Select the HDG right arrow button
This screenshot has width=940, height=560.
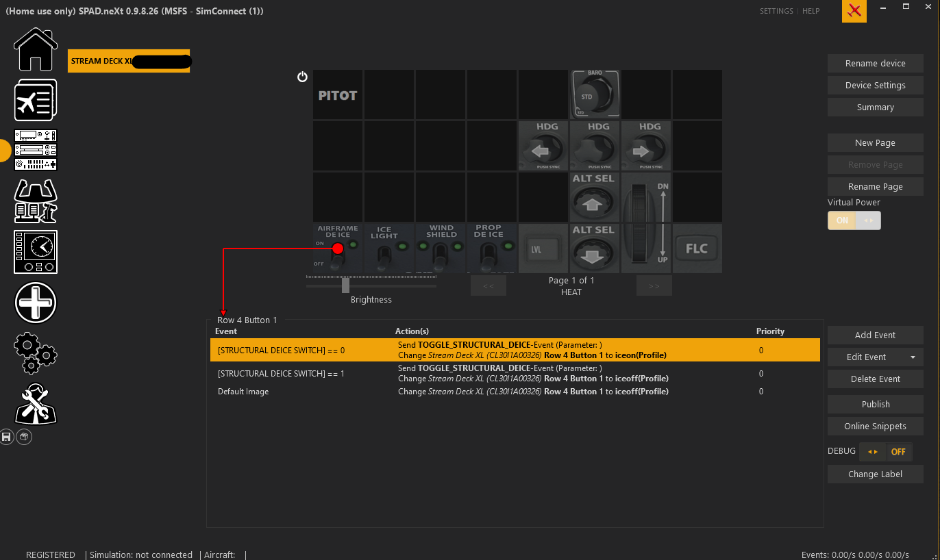point(646,146)
